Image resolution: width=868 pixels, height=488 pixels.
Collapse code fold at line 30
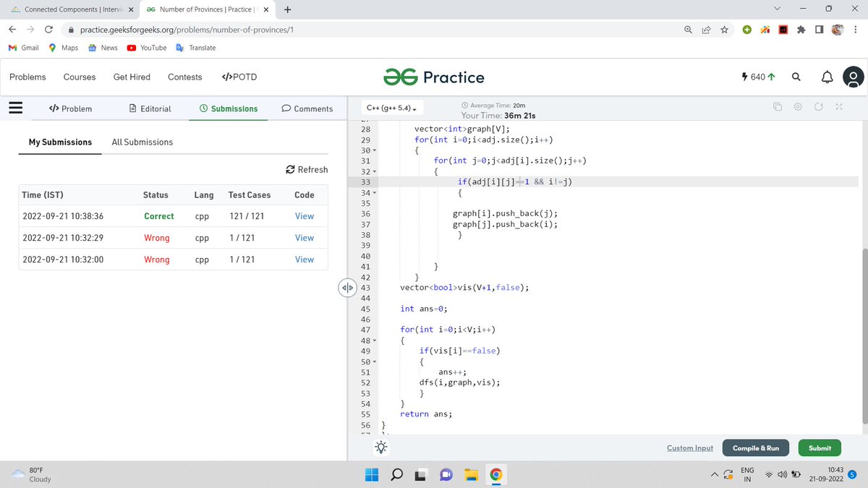[x=375, y=150]
